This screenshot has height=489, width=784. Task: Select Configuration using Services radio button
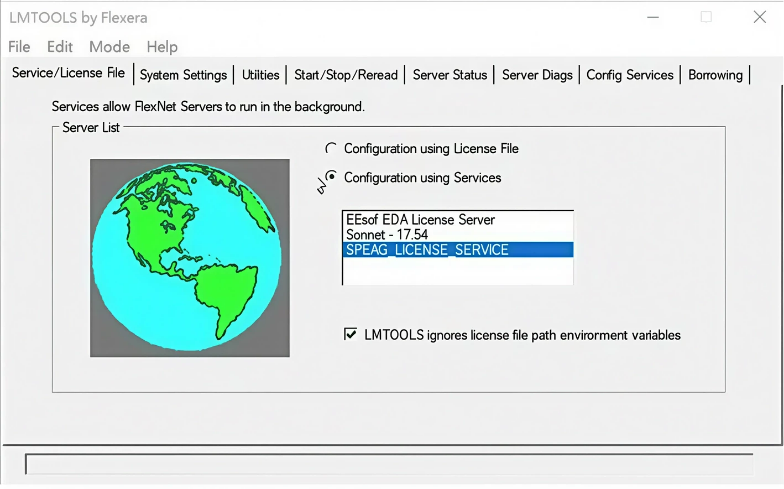click(x=331, y=177)
